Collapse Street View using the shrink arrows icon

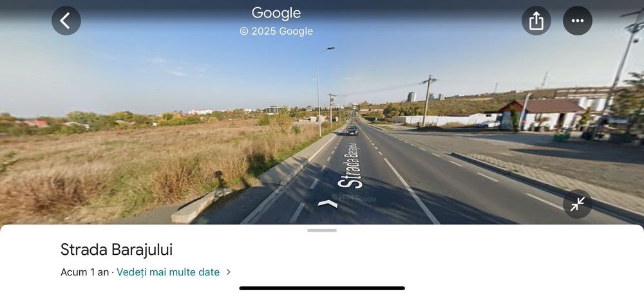(x=578, y=203)
